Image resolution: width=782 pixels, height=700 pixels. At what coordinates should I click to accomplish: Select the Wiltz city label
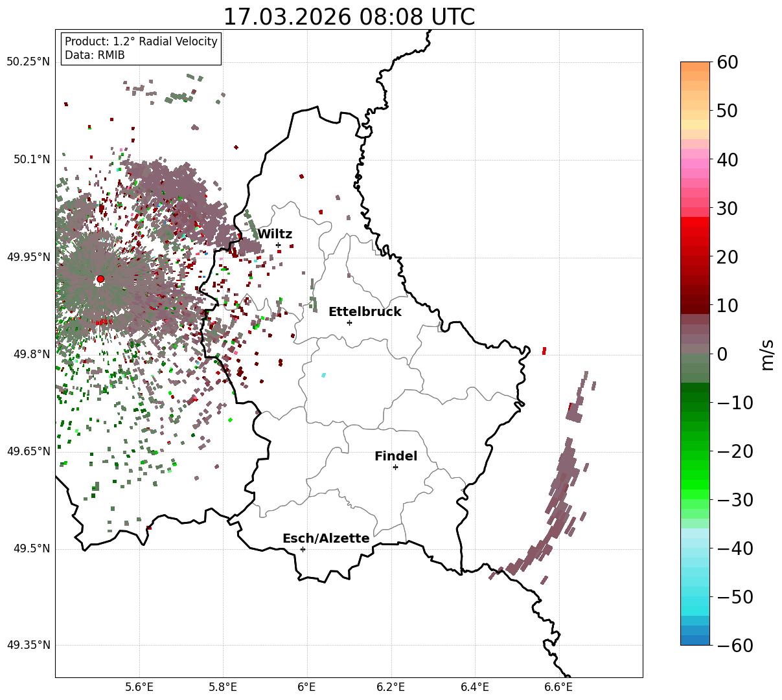(x=275, y=234)
